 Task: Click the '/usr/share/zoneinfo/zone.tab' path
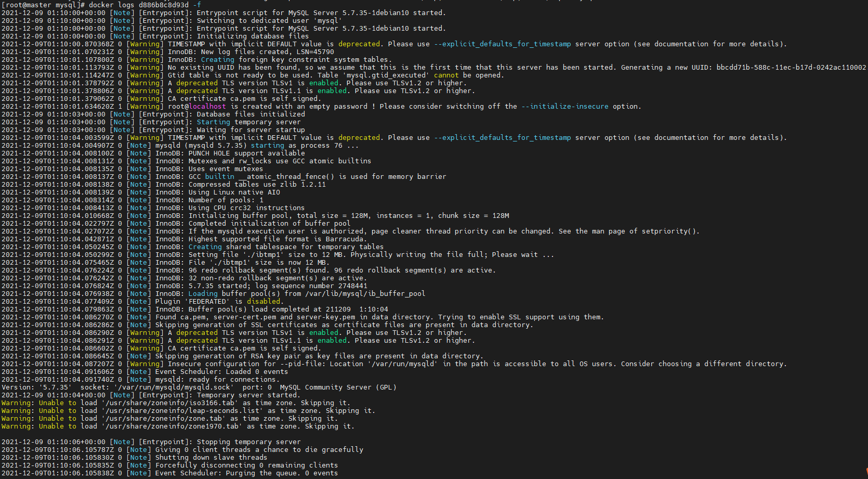pos(164,418)
